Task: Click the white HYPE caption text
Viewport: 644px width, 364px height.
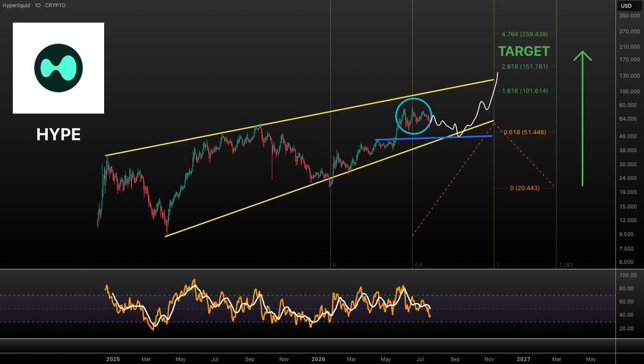Action: [x=58, y=135]
